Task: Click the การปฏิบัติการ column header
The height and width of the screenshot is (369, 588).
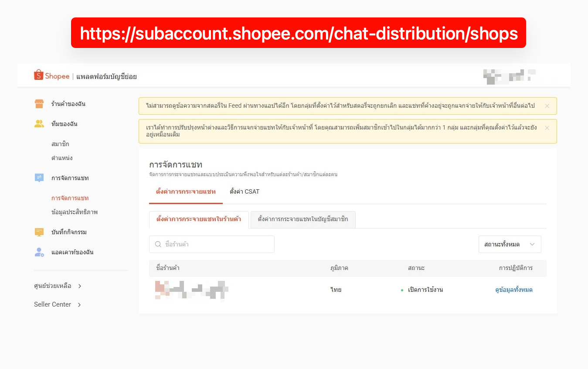Action: (x=516, y=268)
